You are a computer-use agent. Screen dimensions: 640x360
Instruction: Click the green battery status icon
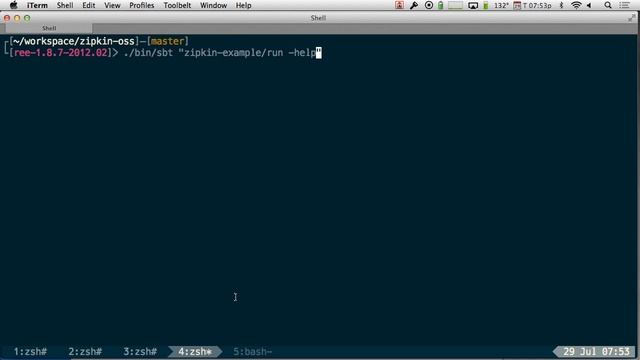[x=486, y=5]
